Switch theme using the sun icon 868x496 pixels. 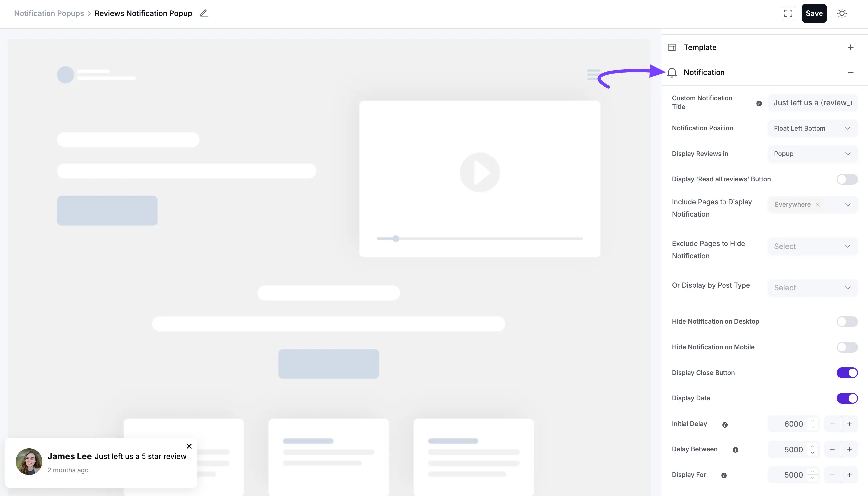coord(841,13)
